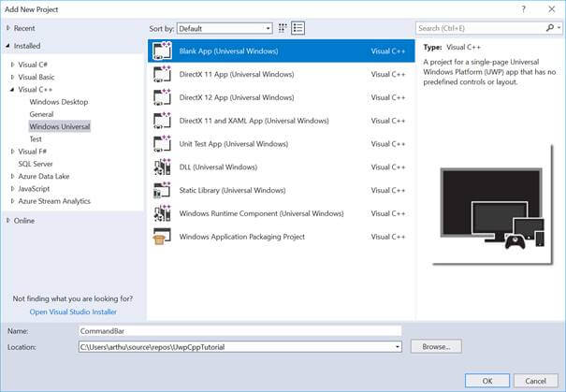The width and height of the screenshot is (566, 392).
Task: Collapse the Visual C++ node
Action: pos(12,90)
